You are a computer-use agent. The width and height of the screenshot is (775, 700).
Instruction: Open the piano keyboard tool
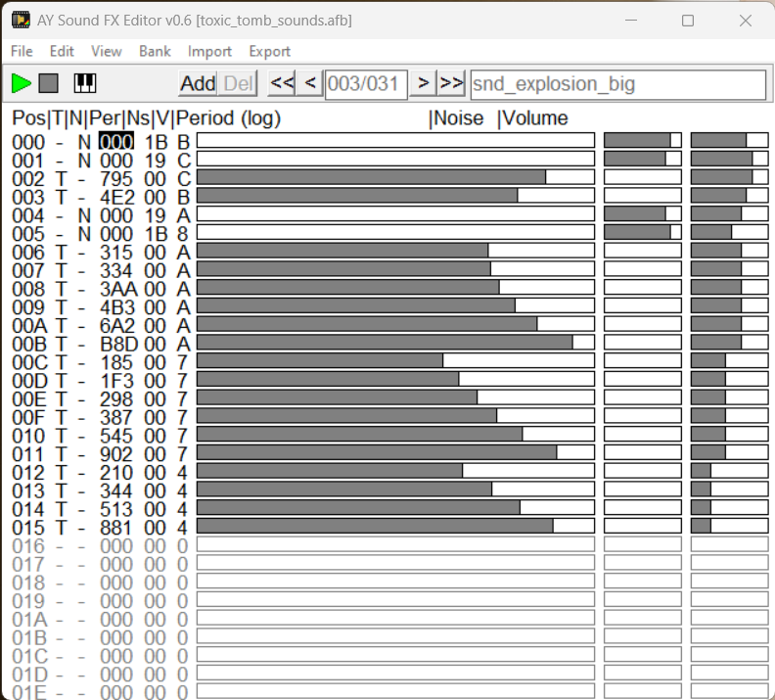(x=84, y=83)
